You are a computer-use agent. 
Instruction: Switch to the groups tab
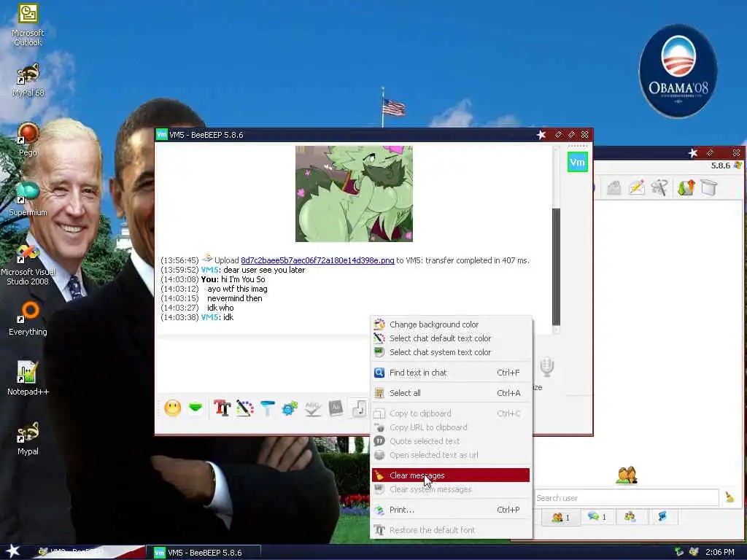[x=630, y=517]
